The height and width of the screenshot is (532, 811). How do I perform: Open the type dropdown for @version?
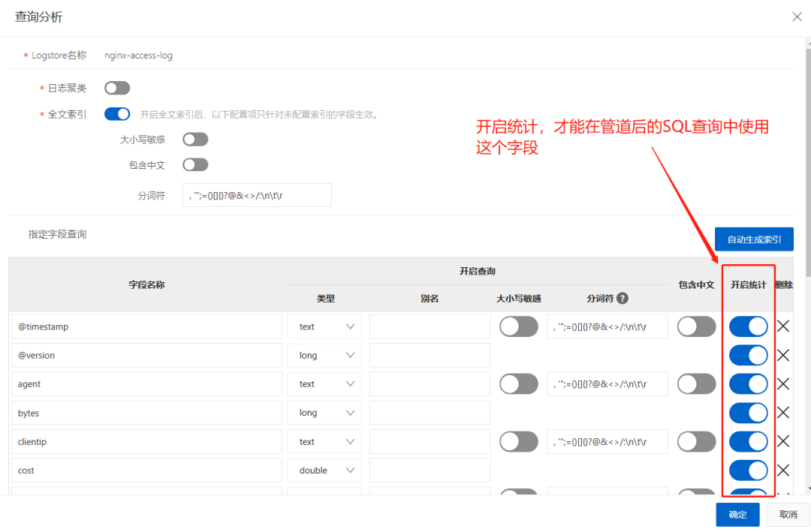coord(324,355)
